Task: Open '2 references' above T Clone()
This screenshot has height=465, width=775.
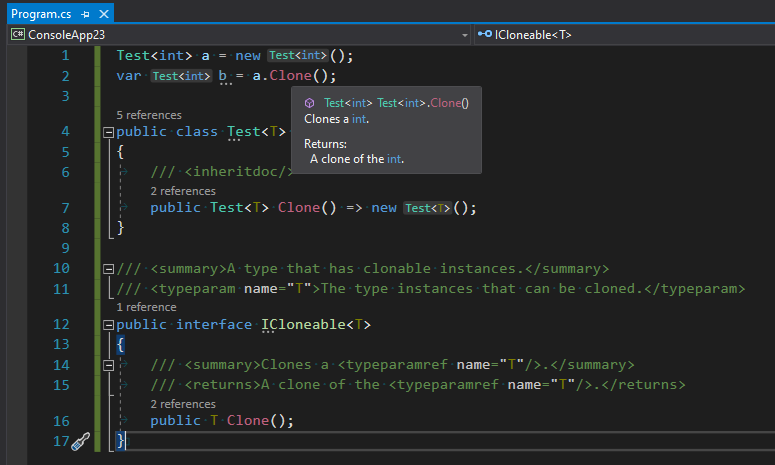Action: coord(183,404)
